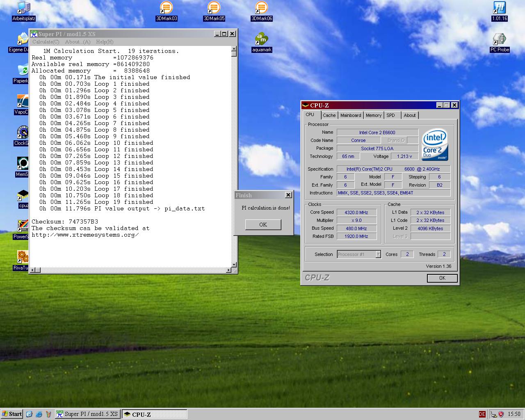
Task: Click the Level 2 4096 KBytes field
Action: (430, 228)
